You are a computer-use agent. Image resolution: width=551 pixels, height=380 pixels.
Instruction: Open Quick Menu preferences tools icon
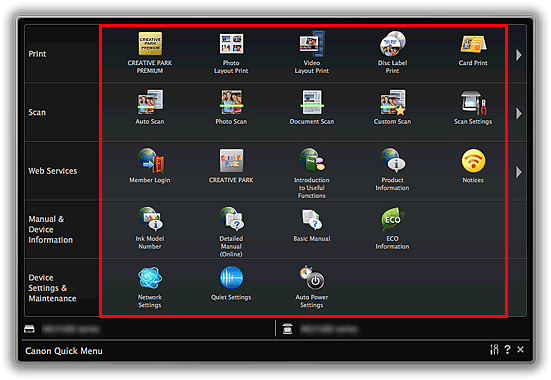[x=494, y=349]
